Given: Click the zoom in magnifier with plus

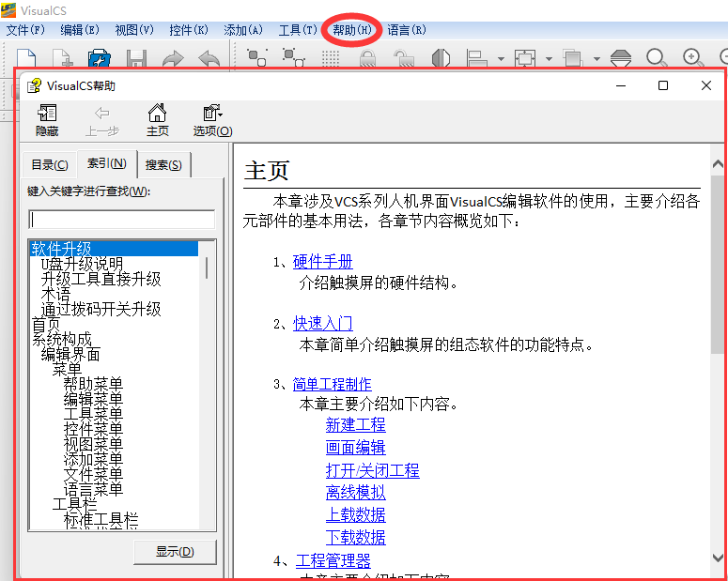Looking at the screenshot, I should (x=693, y=58).
